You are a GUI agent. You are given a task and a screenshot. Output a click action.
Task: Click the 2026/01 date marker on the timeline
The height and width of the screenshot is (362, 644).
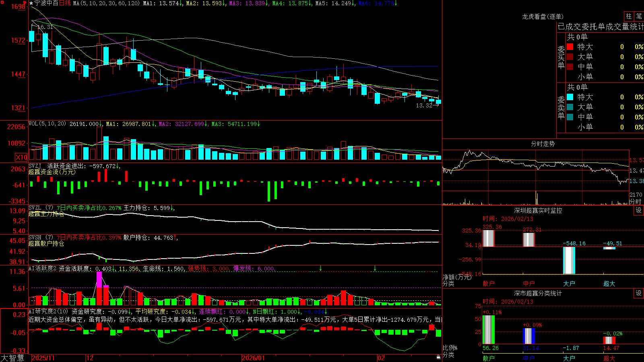click(253, 358)
